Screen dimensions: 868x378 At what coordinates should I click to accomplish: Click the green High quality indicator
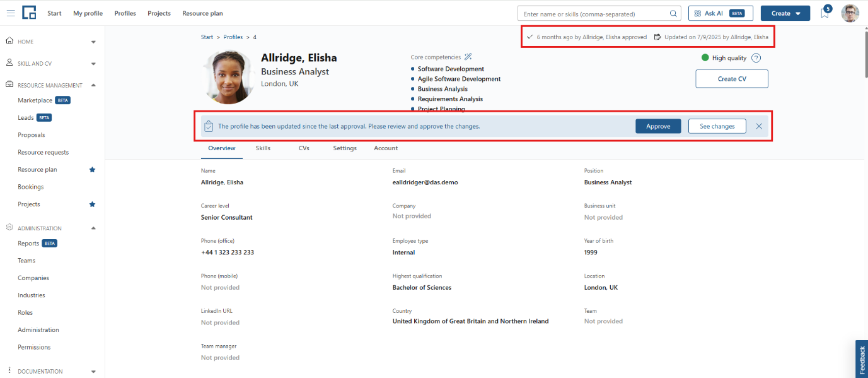705,58
